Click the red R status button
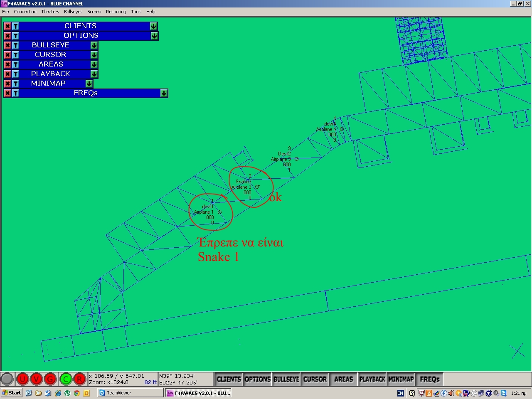The height and width of the screenshot is (399, 532). point(79,379)
